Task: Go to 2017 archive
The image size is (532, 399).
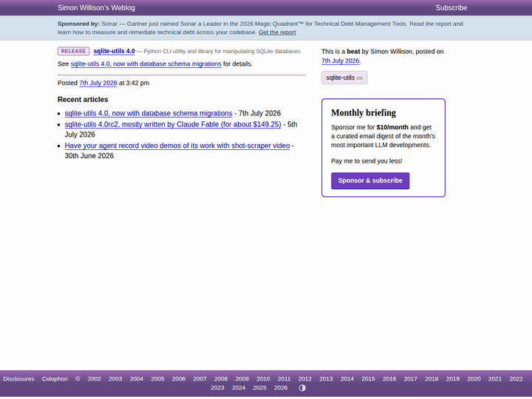Action: [x=410, y=379]
